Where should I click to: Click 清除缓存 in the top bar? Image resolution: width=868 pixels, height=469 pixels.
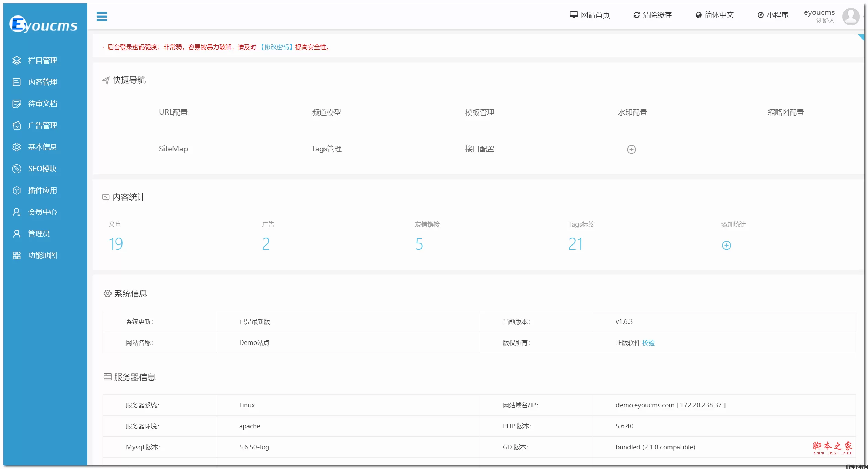click(653, 15)
